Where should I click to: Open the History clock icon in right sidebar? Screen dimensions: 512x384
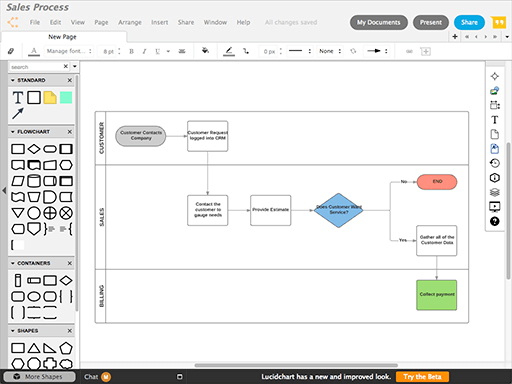[x=495, y=163]
